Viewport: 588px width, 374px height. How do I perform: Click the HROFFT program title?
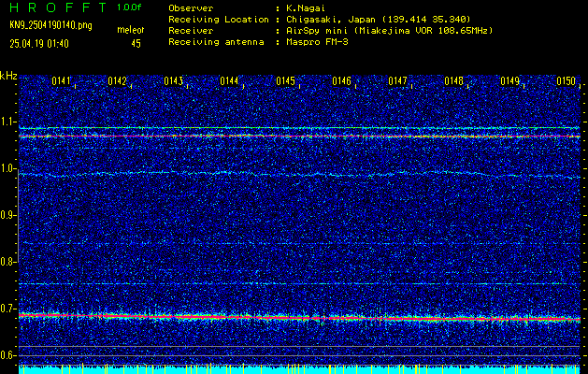[x=58, y=7]
